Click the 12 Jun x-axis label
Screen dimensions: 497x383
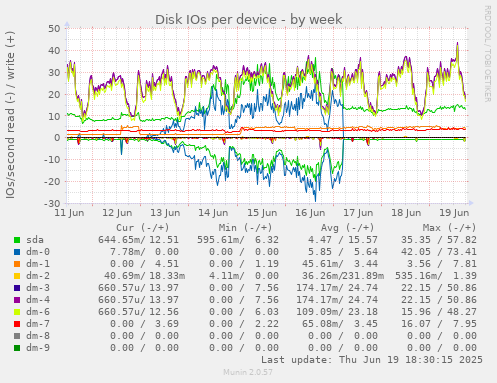(x=117, y=213)
